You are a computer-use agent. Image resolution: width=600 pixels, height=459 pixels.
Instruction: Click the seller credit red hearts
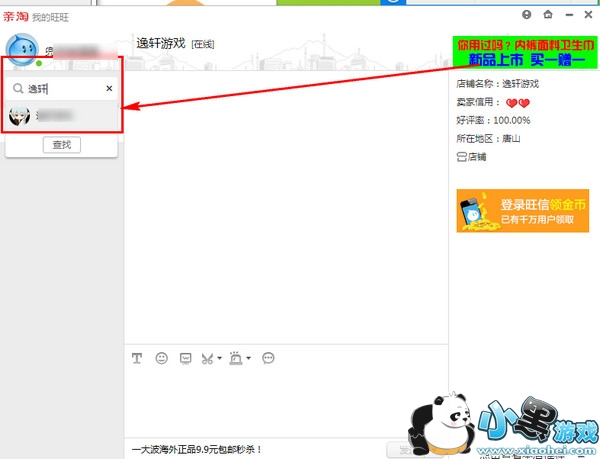(518, 103)
